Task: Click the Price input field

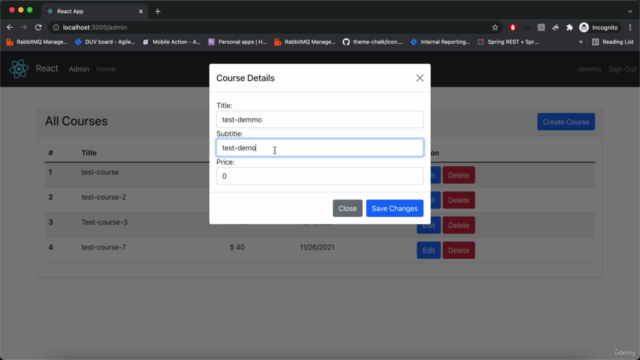Action: coord(320,176)
